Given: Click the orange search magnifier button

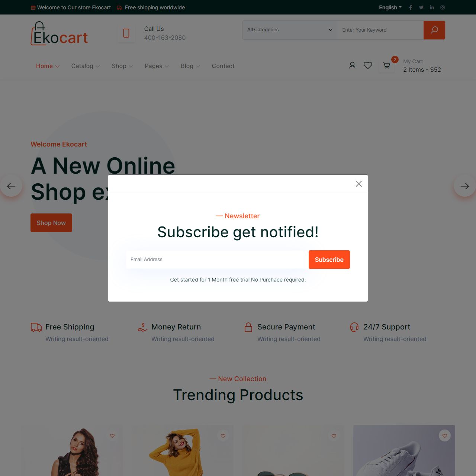Looking at the screenshot, I should (434, 30).
